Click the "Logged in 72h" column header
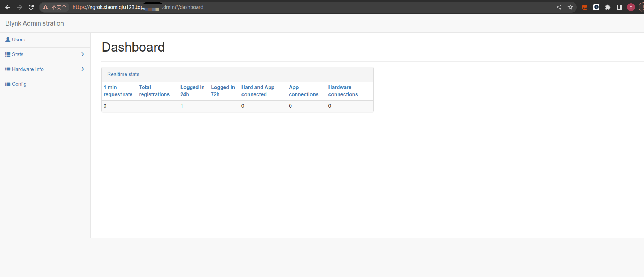Viewport: 644px width, 277px height. (x=223, y=91)
